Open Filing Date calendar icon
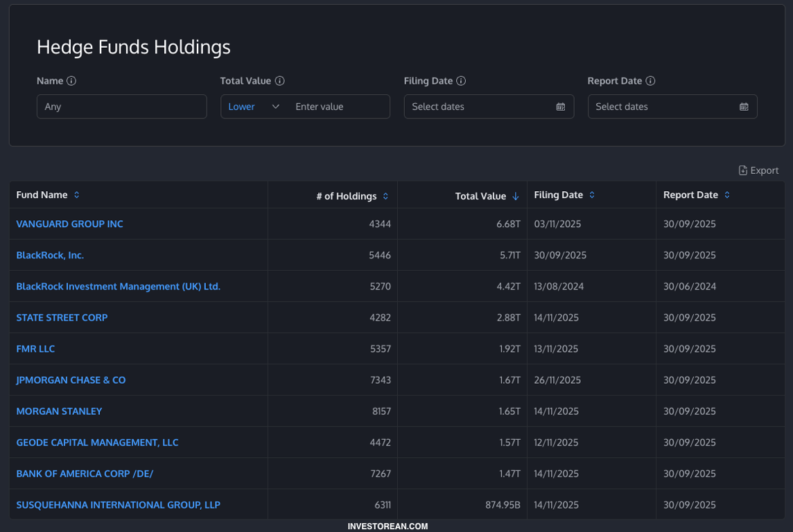Viewport: 793px width, 532px height. (560, 107)
